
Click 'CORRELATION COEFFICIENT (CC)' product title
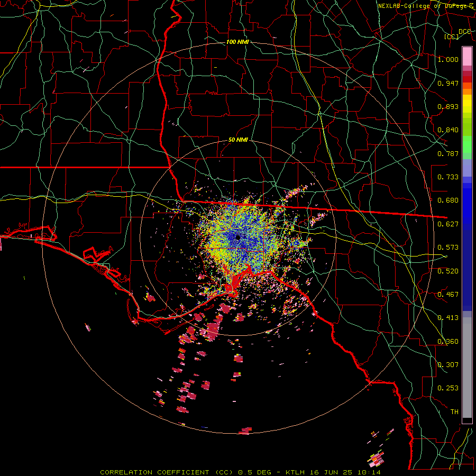(x=167, y=472)
